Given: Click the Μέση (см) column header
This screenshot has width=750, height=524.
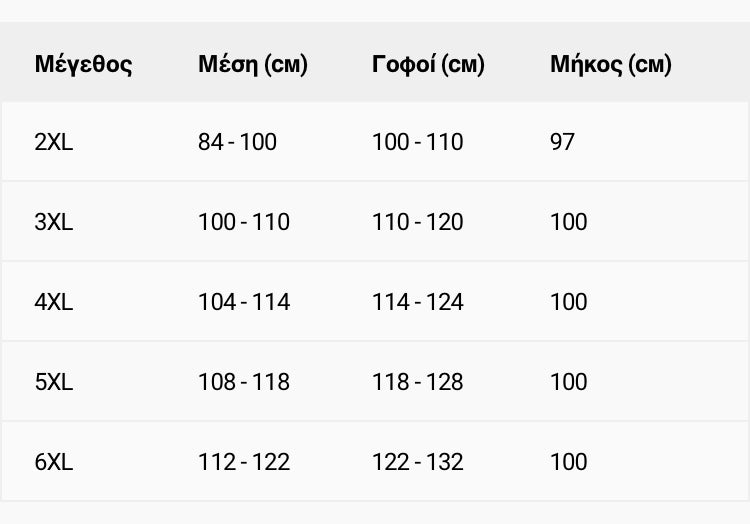Looking at the screenshot, I should tap(253, 64).
